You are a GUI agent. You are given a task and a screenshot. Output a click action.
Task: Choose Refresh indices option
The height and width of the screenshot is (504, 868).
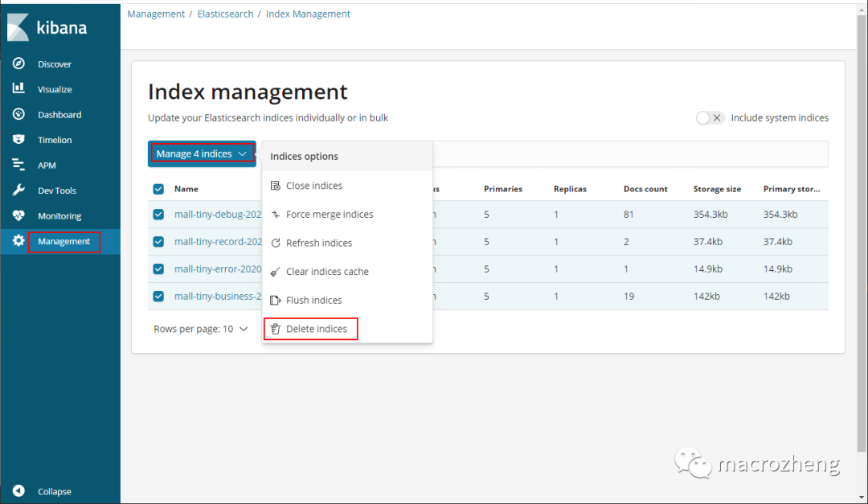[x=347, y=243]
